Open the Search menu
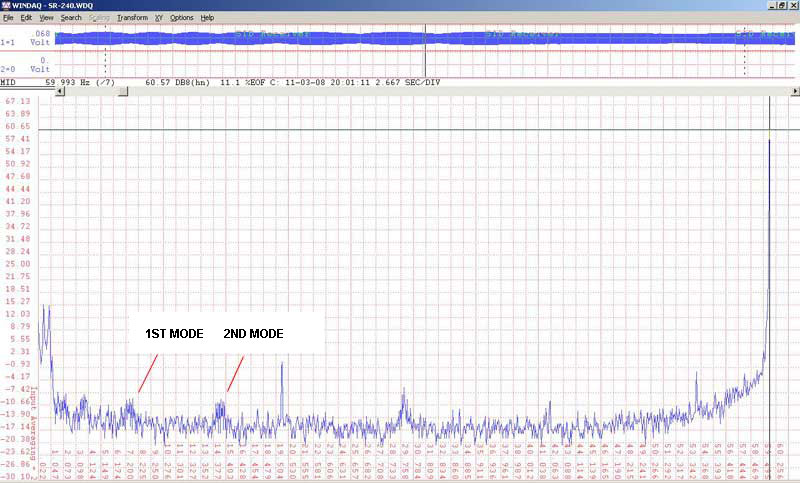 (x=71, y=17)
